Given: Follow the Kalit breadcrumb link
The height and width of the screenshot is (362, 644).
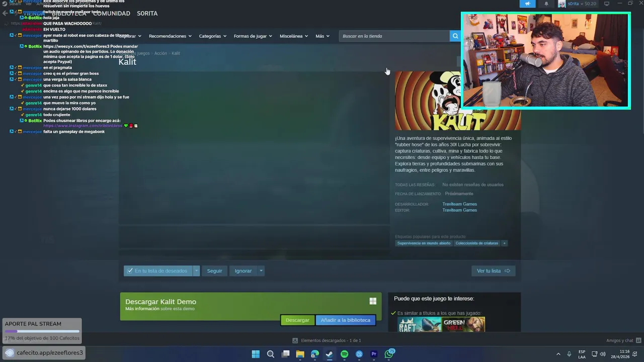Looking at the screenshot, I should coord(176,53).
